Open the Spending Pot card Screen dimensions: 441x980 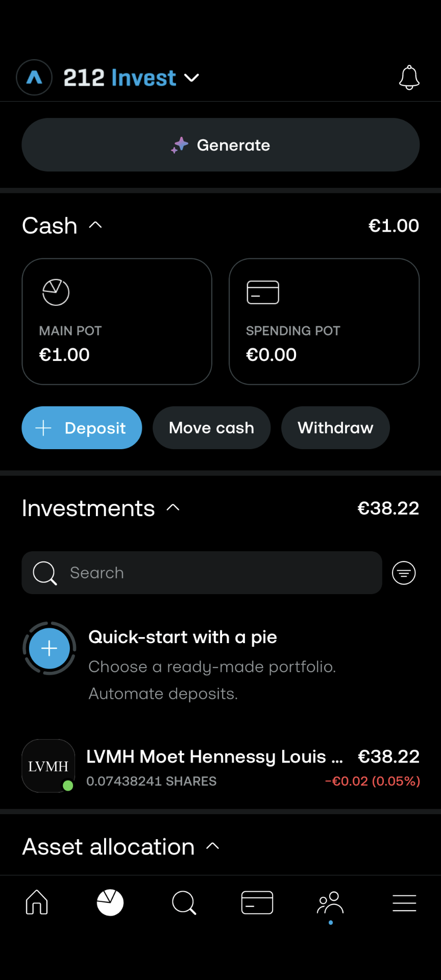pyautogui.click(x=324, y=321)
